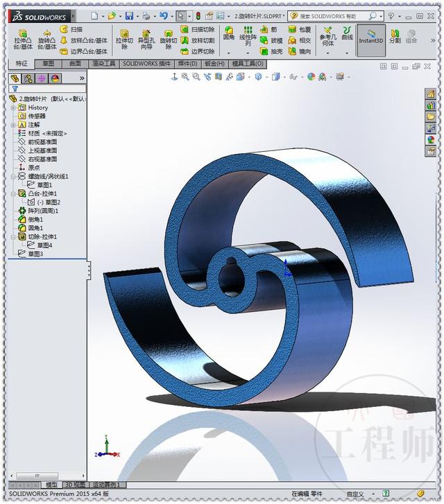This screenshot has height=504, width=444.
Task: Expand the 注解 annotations node
Action: coord(13,125)
